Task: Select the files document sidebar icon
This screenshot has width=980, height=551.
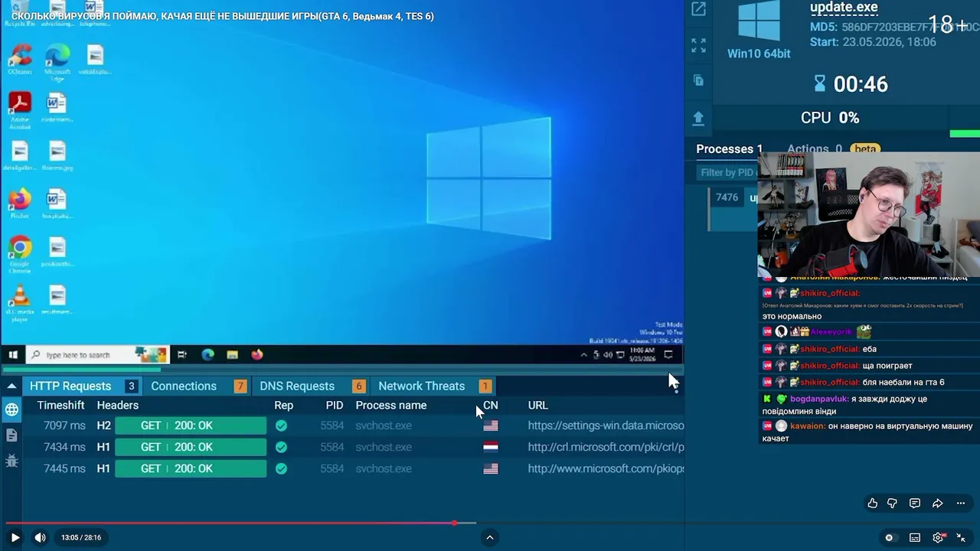Action: [11, 435]
